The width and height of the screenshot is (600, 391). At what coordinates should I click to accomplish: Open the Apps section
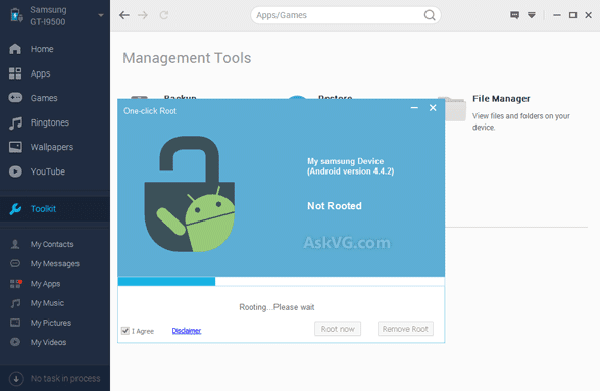[x=41, y=73]
